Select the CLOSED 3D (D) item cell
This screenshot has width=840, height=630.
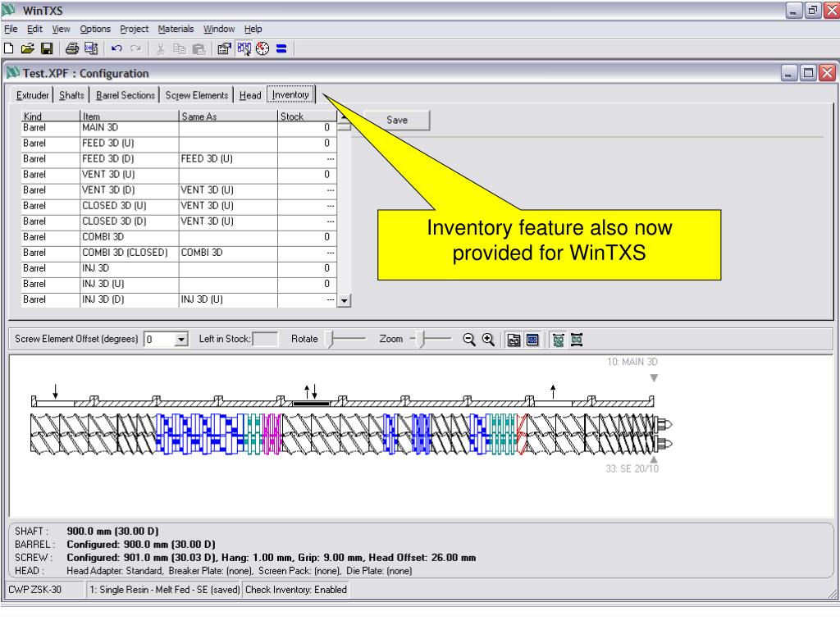(x=129, y=221)
